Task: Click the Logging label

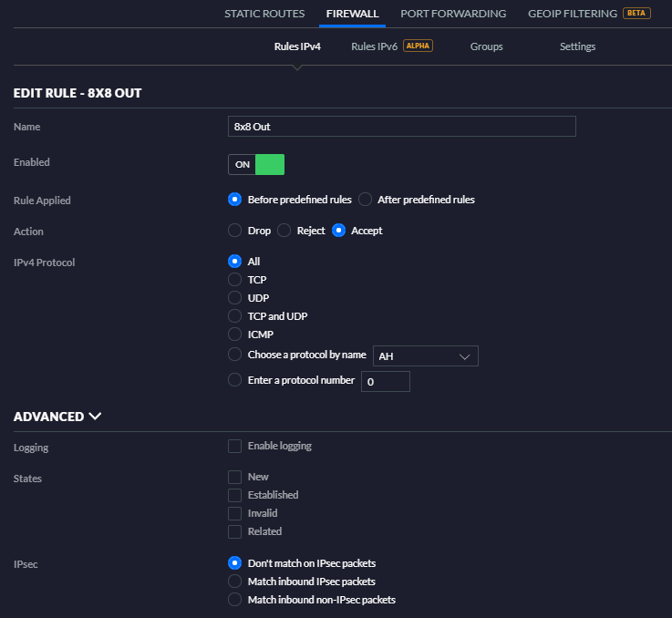Action: [31, 448]
